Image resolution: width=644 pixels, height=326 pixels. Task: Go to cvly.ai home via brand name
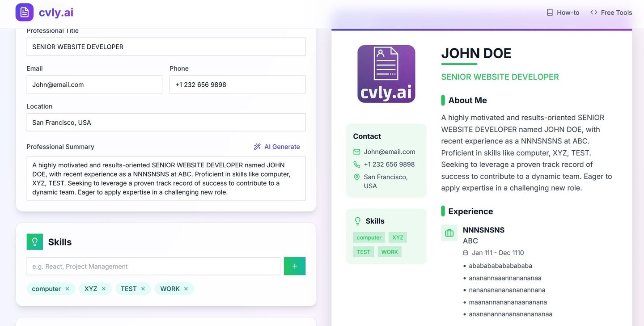point(56,13)
